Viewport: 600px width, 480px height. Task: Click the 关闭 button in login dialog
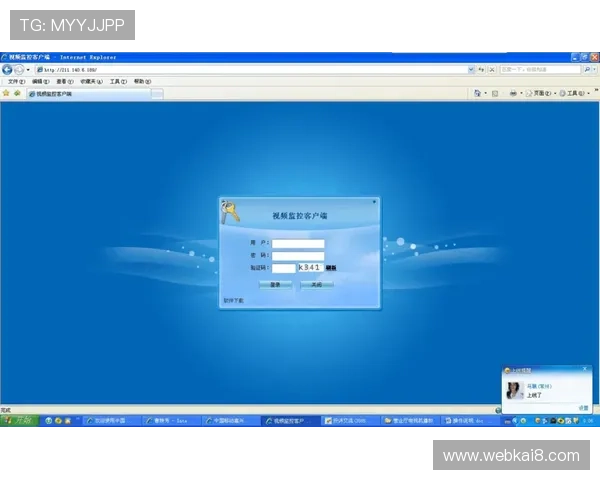pyautogui.click(x=317, y=285)
